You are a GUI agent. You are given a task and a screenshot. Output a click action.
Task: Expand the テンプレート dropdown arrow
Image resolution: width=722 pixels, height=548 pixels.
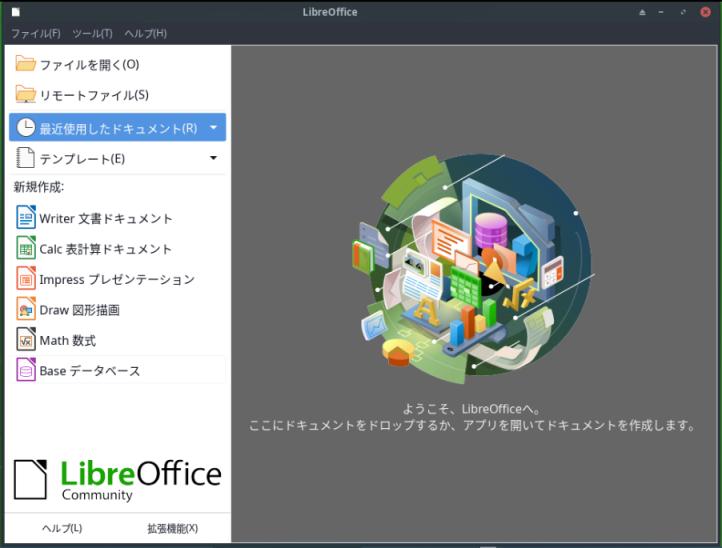(213, 158)
